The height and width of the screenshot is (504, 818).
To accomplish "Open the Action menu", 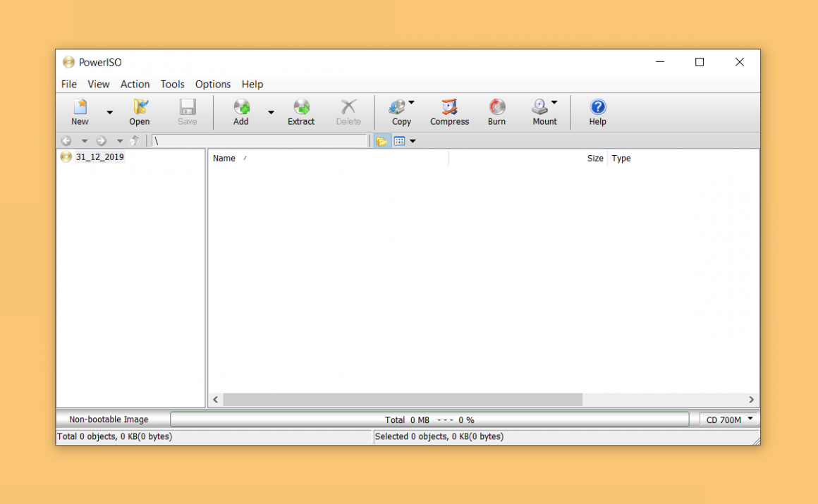I will click(x=135, y=84).
